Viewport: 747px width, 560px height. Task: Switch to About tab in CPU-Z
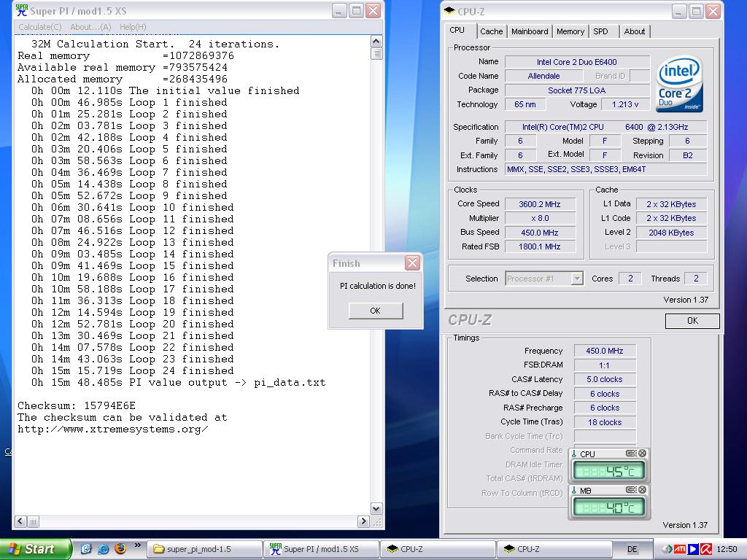click(x=635, y=31)
